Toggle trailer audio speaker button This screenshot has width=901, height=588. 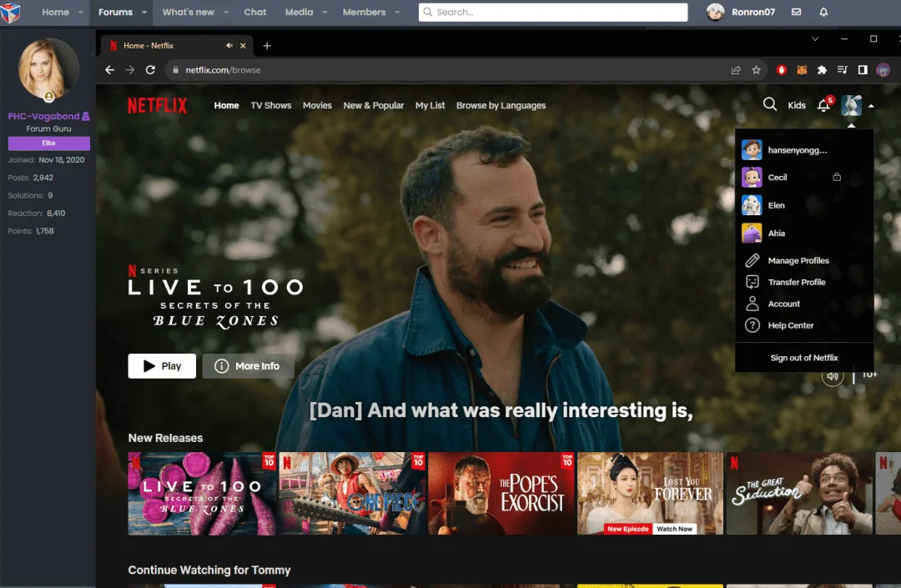[833, 376]
